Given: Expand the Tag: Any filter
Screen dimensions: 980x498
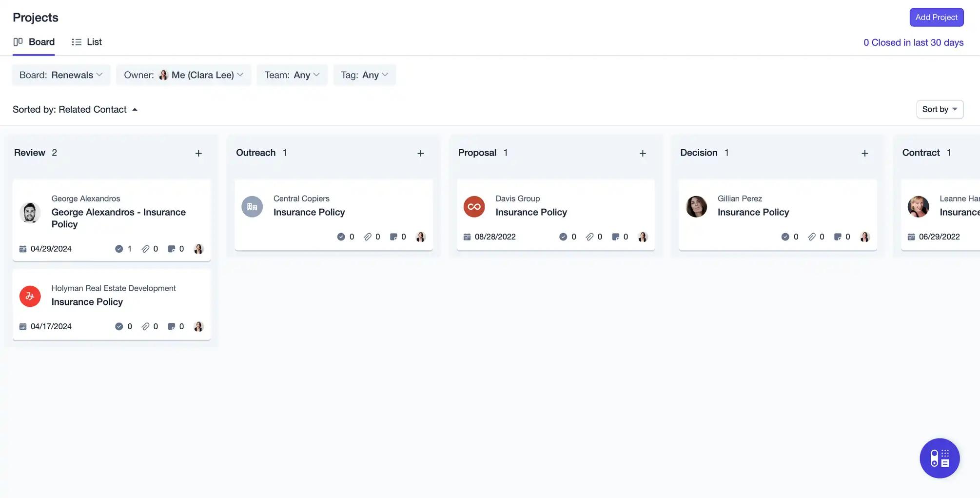Looking at the screenshot, I should [364, 75].
